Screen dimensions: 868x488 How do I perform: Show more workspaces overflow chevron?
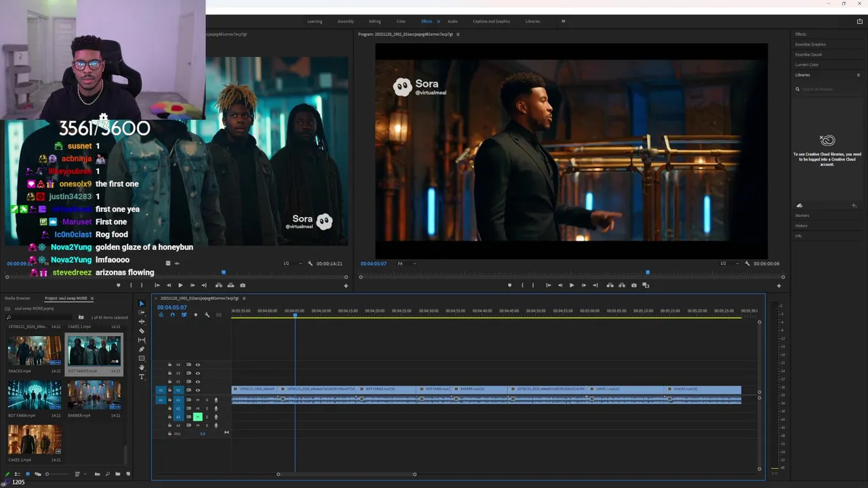(x=563, y=21)
